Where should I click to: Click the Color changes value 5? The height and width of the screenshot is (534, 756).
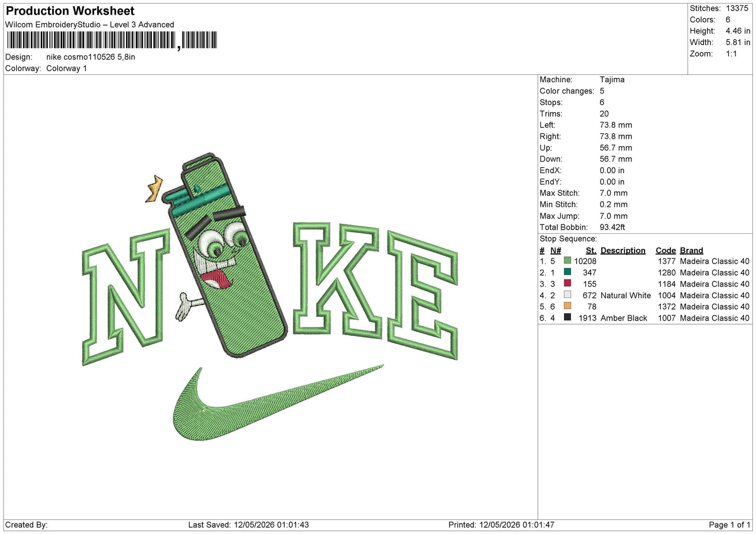[602, 91]
